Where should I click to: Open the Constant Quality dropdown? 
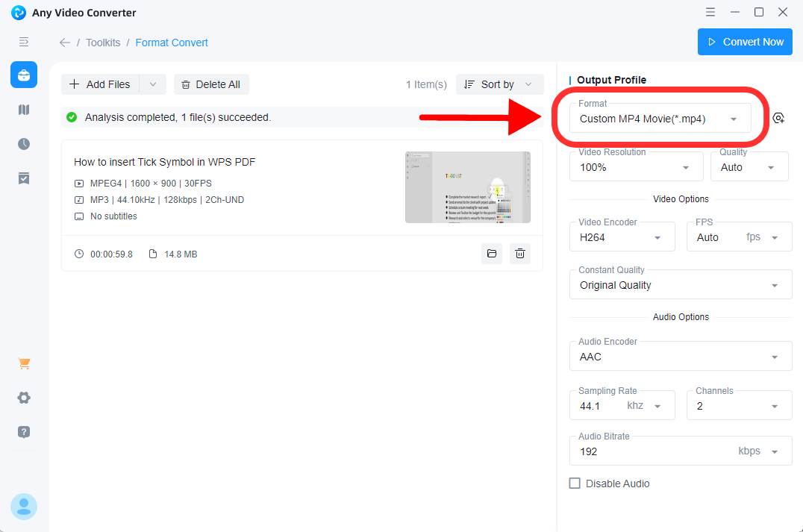681,285
